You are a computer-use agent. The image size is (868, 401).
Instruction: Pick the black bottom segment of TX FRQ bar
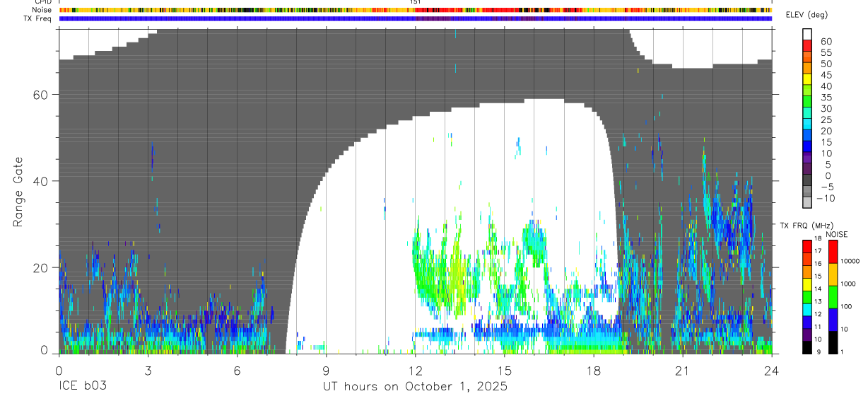point(807,347)
